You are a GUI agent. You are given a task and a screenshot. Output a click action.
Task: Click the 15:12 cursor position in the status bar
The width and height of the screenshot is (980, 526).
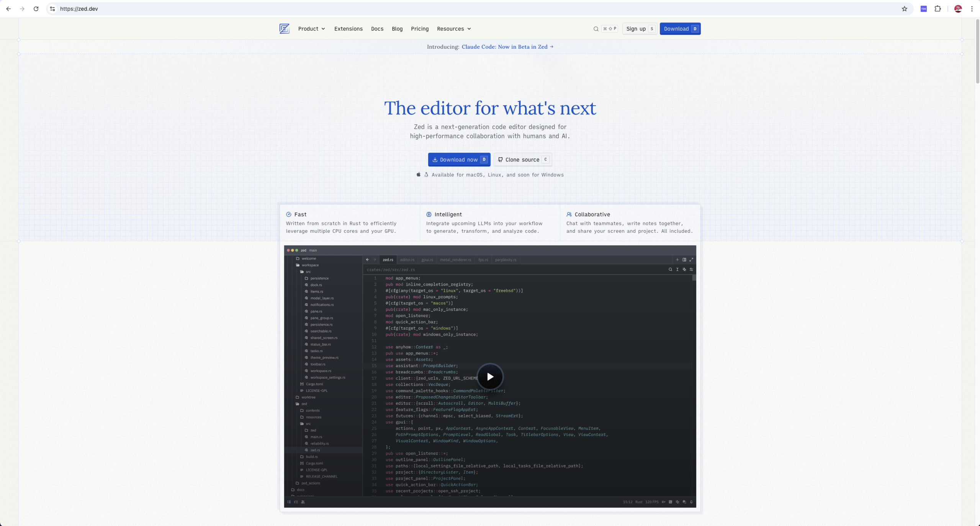627,502
